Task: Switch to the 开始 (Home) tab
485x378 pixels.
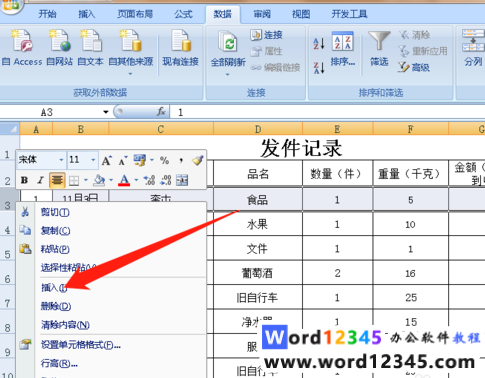Action: [47, 14]
